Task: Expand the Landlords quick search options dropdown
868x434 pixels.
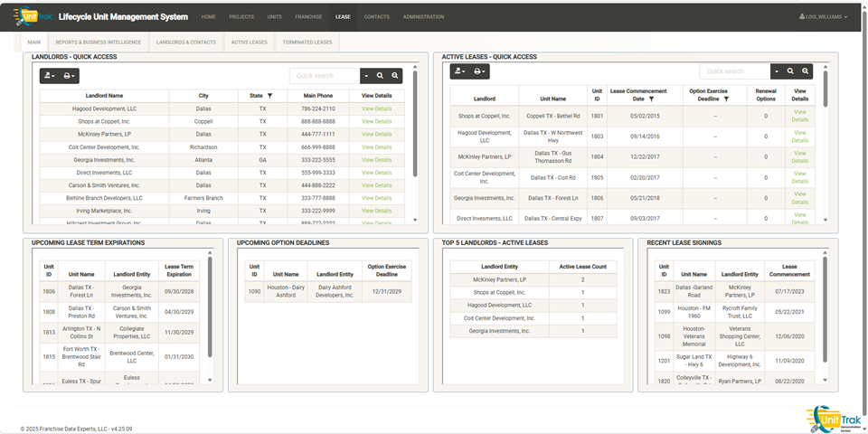Action: pos(366,76)
